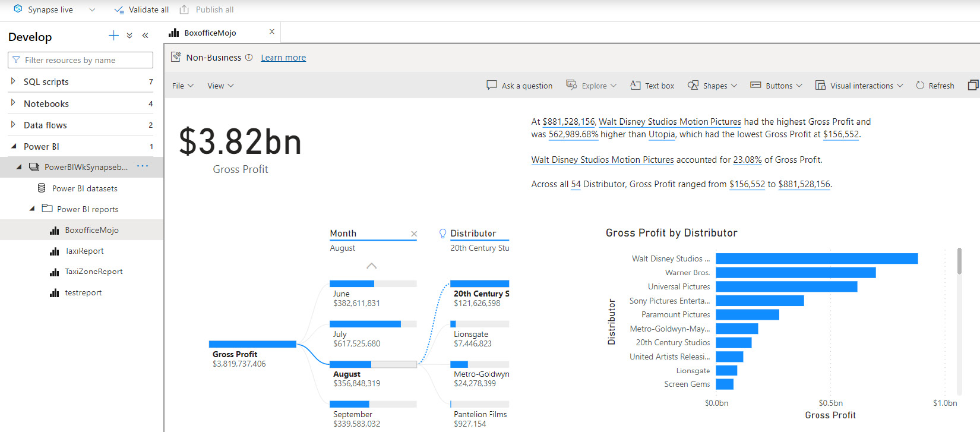Open the Explore dropdown
This screenshot has height=432, width=980.
591,86
